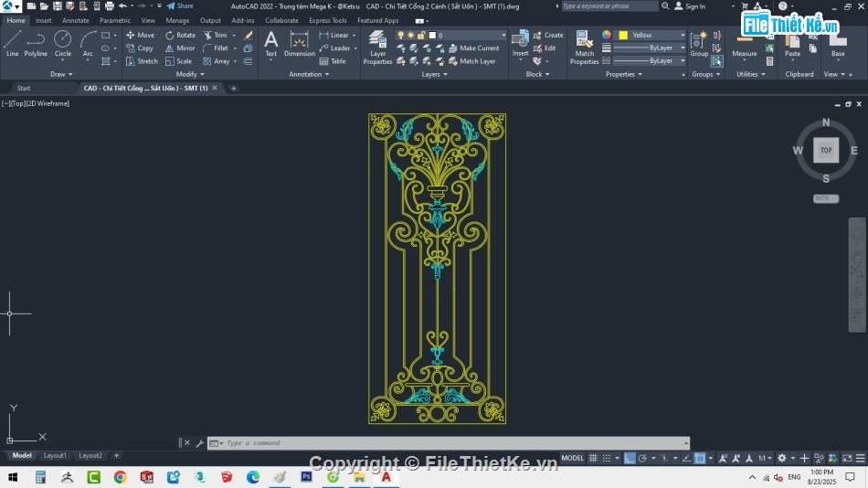The height and width of the screenshot is (488, 868).
Task: Switch to the Start file tab
Action: coord(24,88)
